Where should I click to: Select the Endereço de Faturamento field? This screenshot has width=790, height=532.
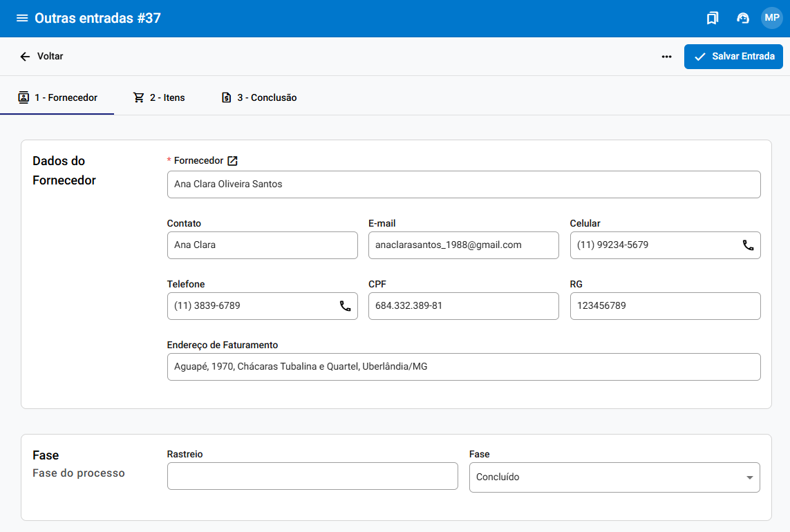coord(463,367)
